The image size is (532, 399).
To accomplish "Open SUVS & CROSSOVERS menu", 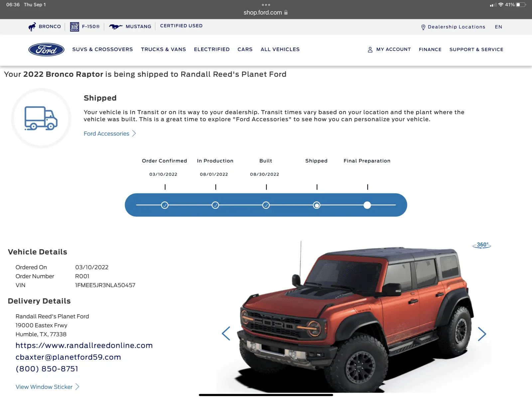I will pos(102,49).
